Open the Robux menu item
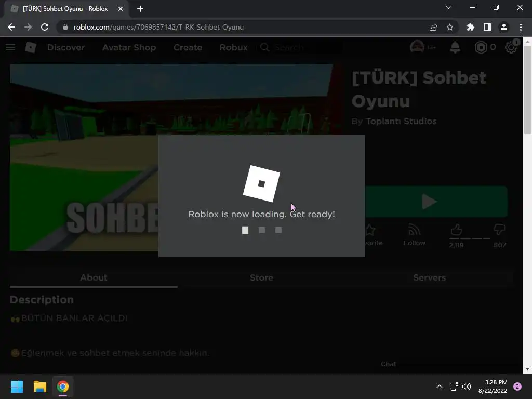 click(233, 47)
